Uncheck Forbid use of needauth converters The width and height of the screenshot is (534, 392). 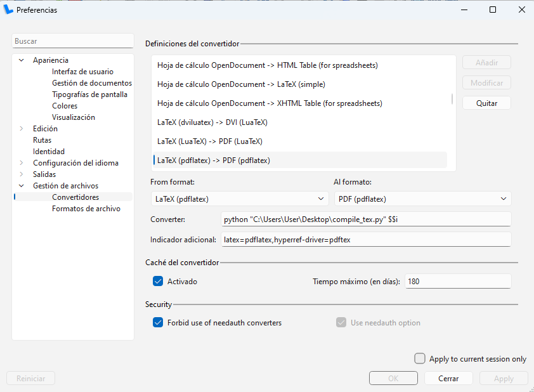pyautogui.click(x=159, y=323)
